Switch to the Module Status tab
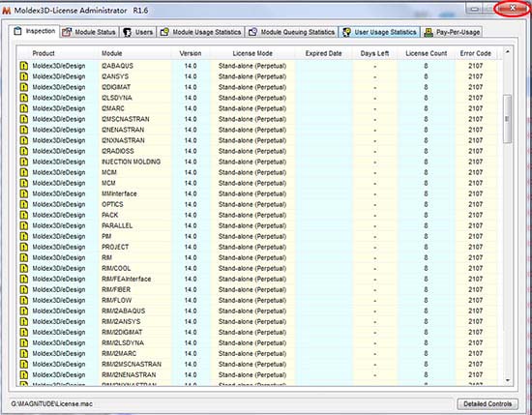The image size is (532, 415). (x=90, y=32)
